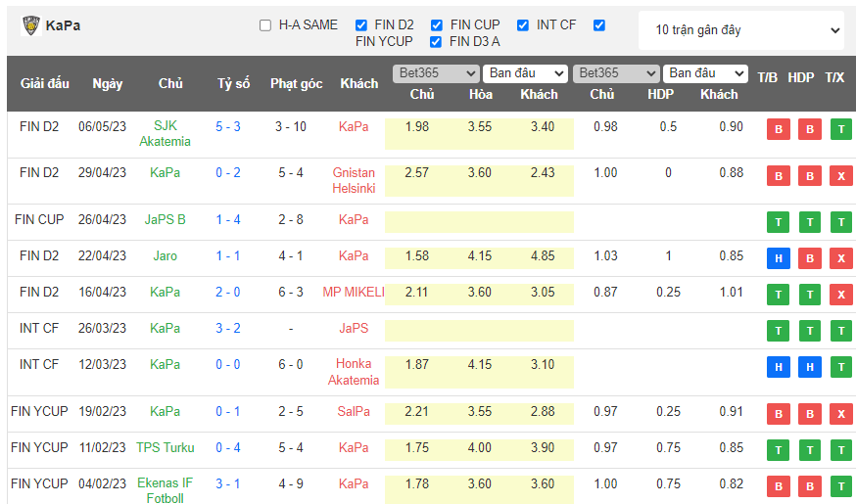Click the TPS Turku team name
This screenshot has width=856, height=504.
coord(166,448)
